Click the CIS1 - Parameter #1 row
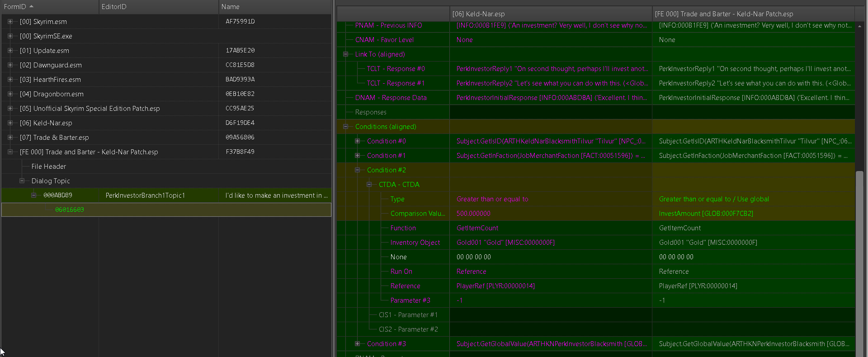The height and width of the screenshot is (357, 868). pyautogui.click(x=408, y=315)
